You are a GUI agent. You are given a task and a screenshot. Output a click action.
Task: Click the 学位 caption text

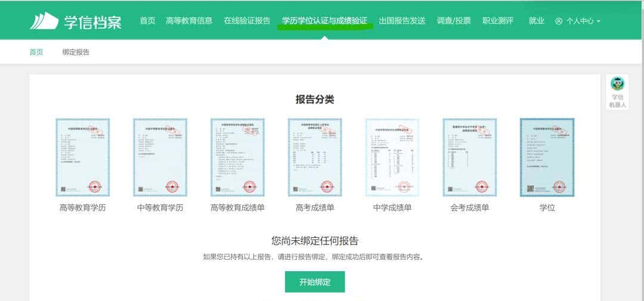pos(547,208)
